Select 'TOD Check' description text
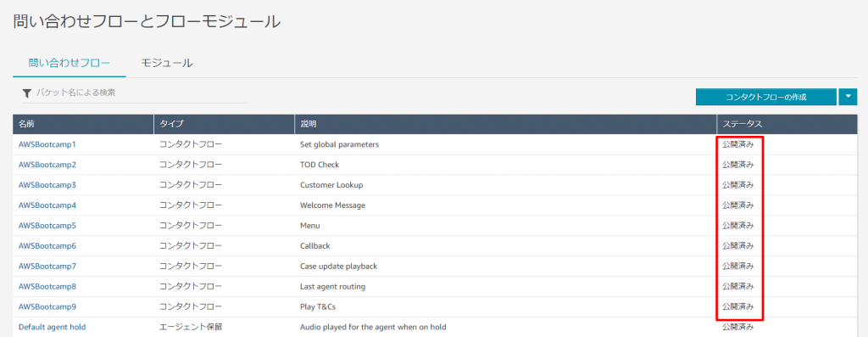The width and height of the screenshot is (868, 337). pos(320,165)
